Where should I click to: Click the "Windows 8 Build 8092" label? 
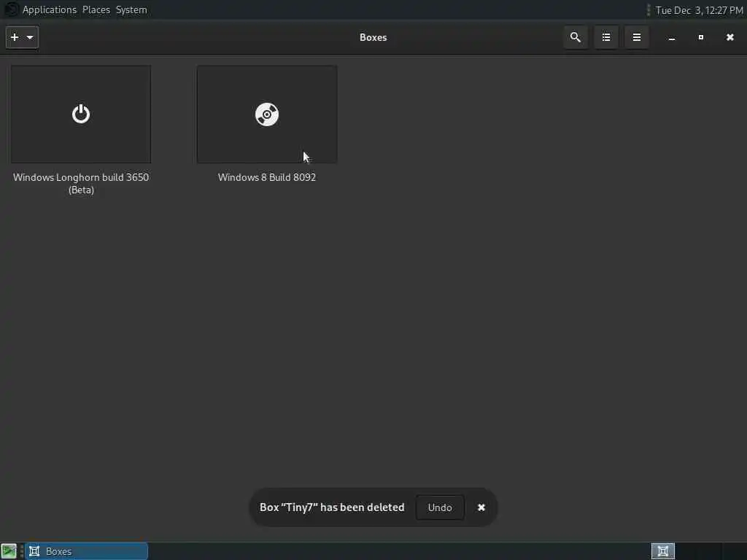267,177
